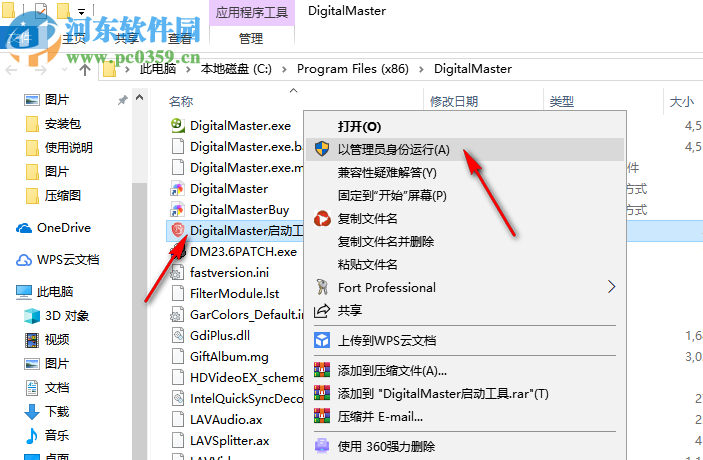This screenshot has width=703, height=460.
Task: Click the share icon beside 共享
Action: pyautogui.click(x=322, y=310)
